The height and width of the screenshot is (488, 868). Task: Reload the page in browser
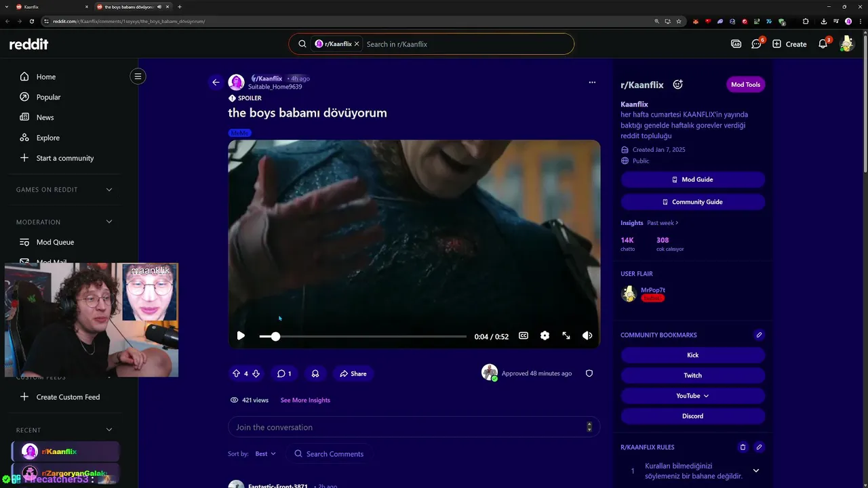(32, 21)
